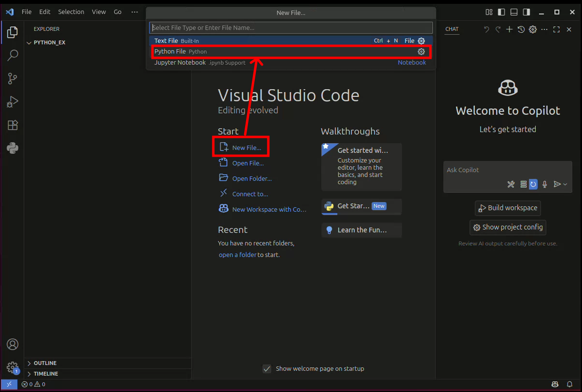
Task: Start a new chat with the plus icon
Action: pos(509,29)
